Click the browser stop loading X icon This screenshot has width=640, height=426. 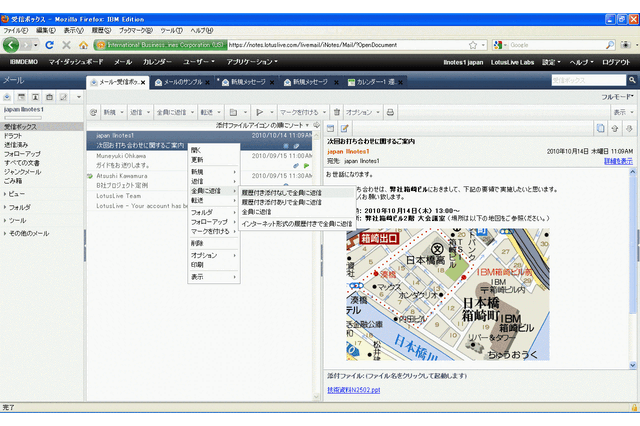pos(67,45)
